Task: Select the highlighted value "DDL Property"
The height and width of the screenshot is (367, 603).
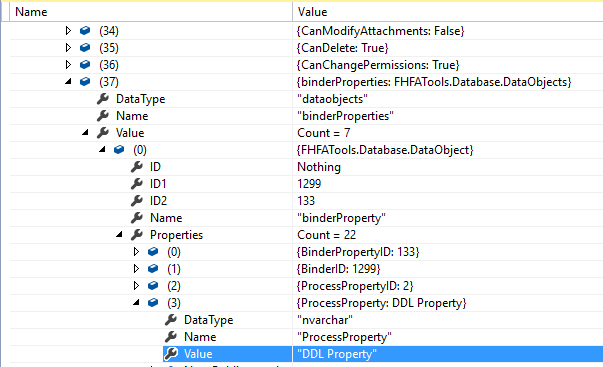Action: point(336,354)
